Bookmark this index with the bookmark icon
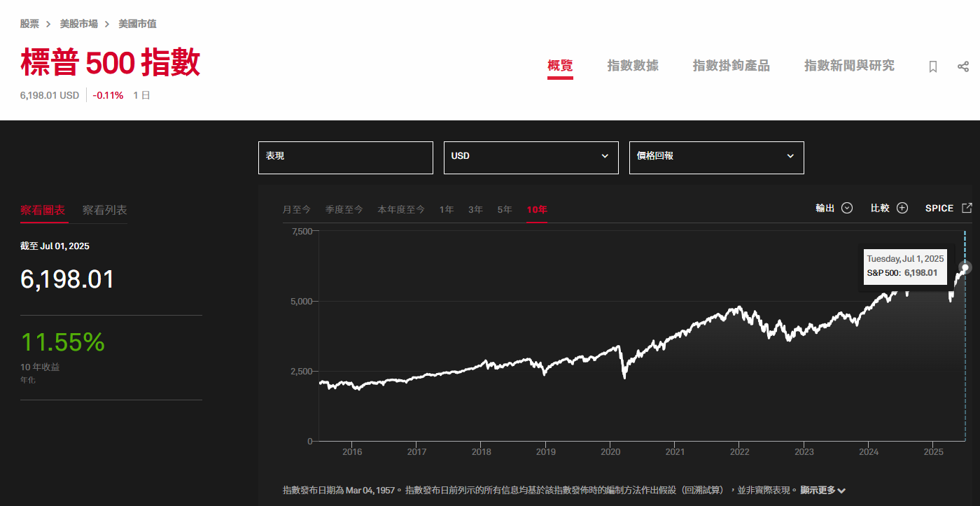 [x=933, y=66]
